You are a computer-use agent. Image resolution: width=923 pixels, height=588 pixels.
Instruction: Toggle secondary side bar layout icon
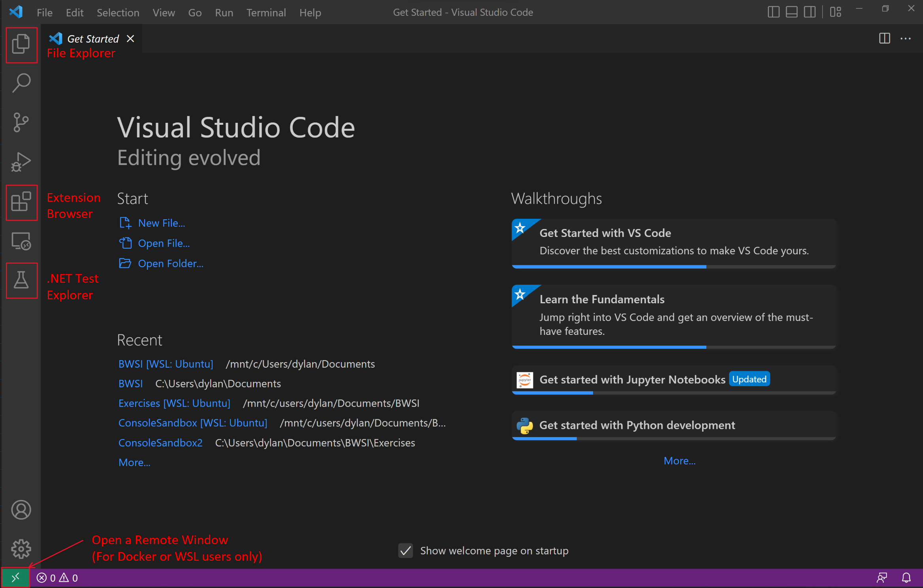pos(810,12)
